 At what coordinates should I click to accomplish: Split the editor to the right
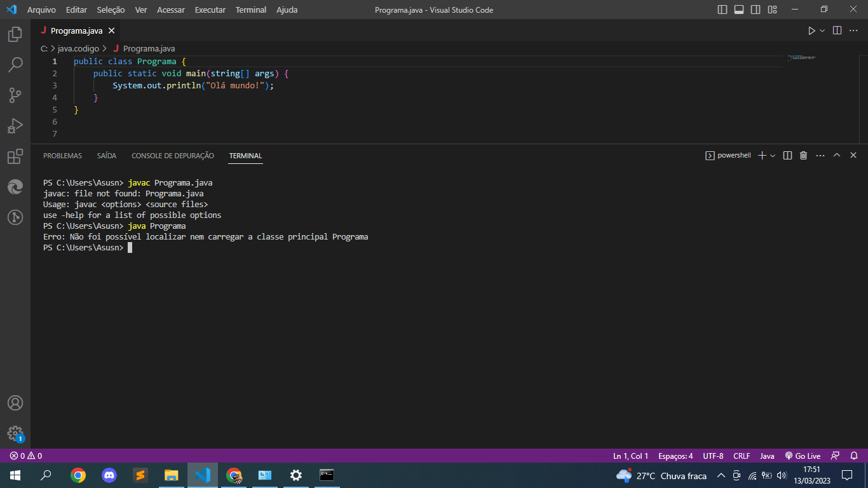click(837, 30)
